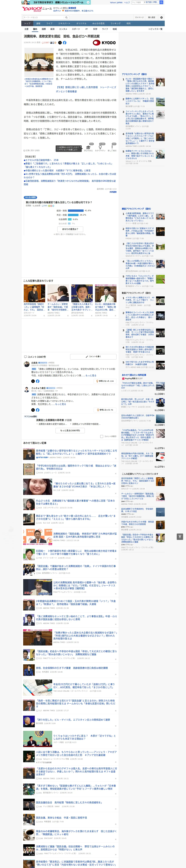
Task: Click the scroll-to-top arrow button
Action: [x=180, y=536]
